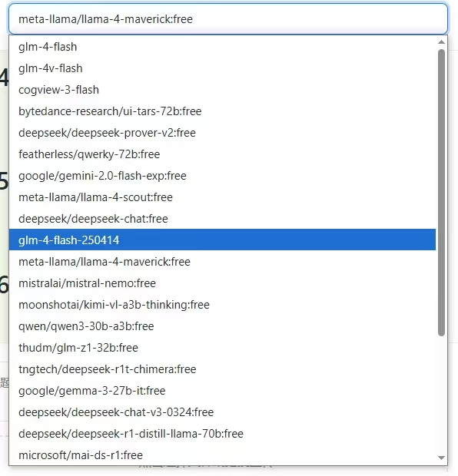Select thudm/glm-z1-32b:free

pos(222,348)
